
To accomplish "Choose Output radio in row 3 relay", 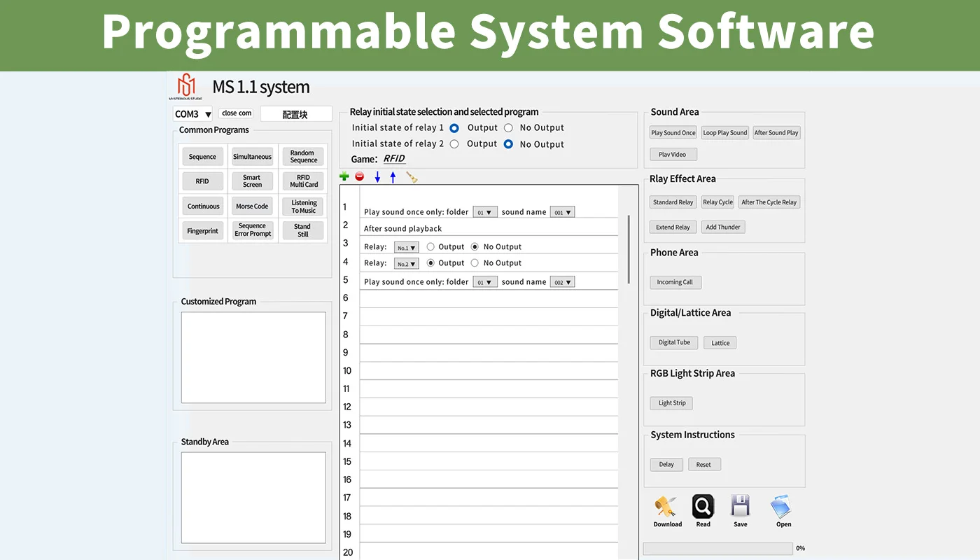I will click(x=430, y=247).
